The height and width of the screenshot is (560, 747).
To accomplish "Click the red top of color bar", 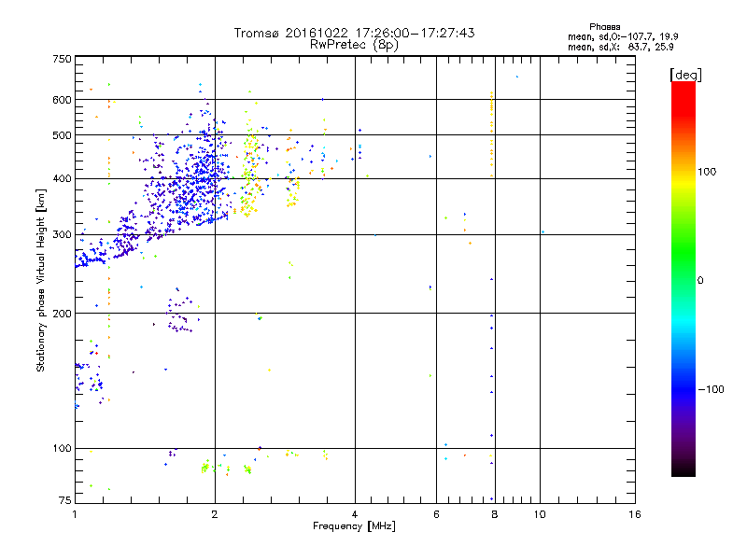I will point(684,95).
